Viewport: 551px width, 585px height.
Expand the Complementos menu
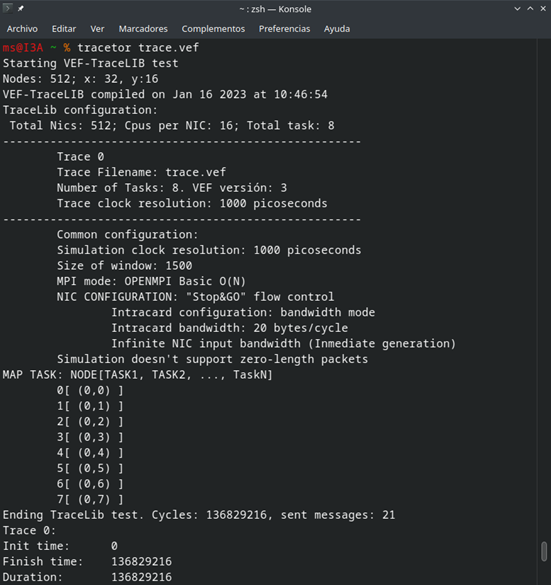[213, 29]
